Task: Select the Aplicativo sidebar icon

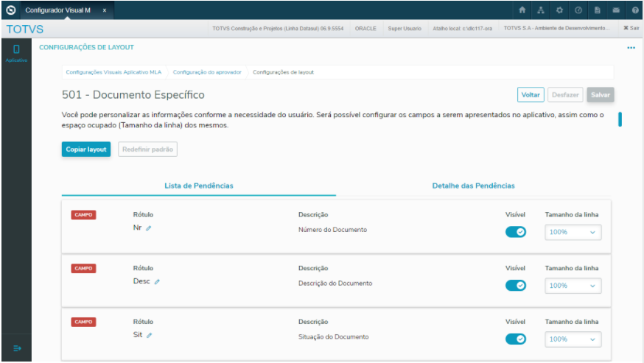Action: [16, 53]
